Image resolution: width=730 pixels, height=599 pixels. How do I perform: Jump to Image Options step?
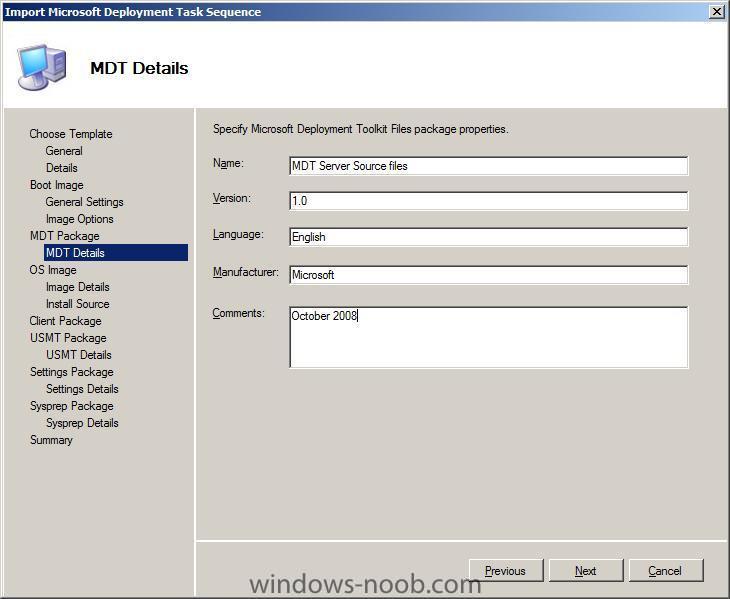[x=80, y=219]
